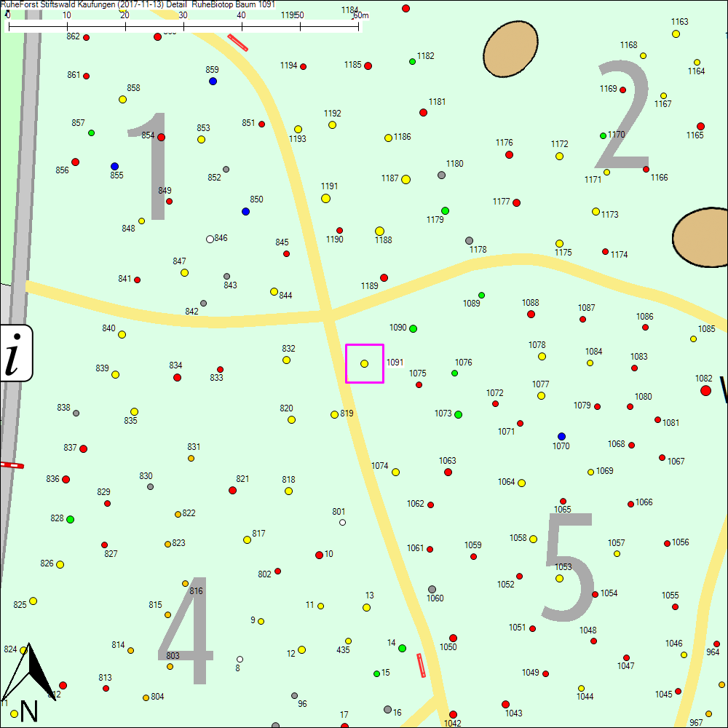
Task: Click the green tree marker 1090
Action: pyautogui.click(x=414, y=329)
